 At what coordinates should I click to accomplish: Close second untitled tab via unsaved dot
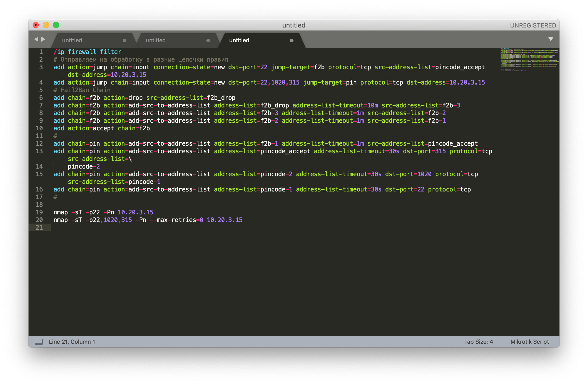point(208,40)
